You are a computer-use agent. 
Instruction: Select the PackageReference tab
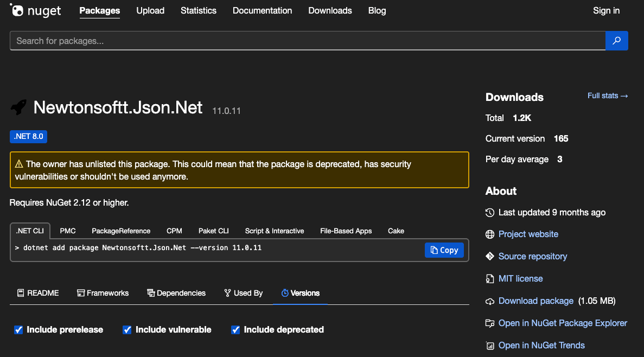[121, 231]
